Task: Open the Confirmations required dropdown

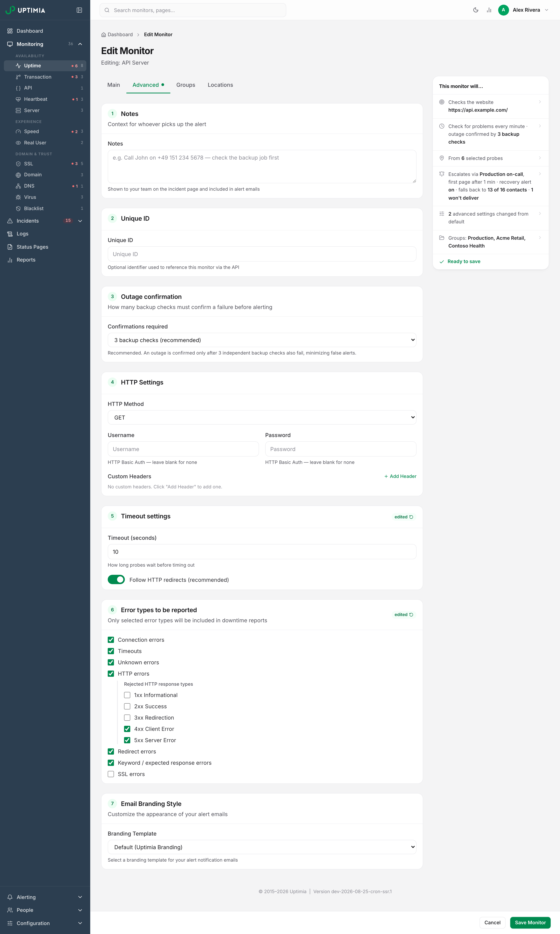Action: (262, 340)
